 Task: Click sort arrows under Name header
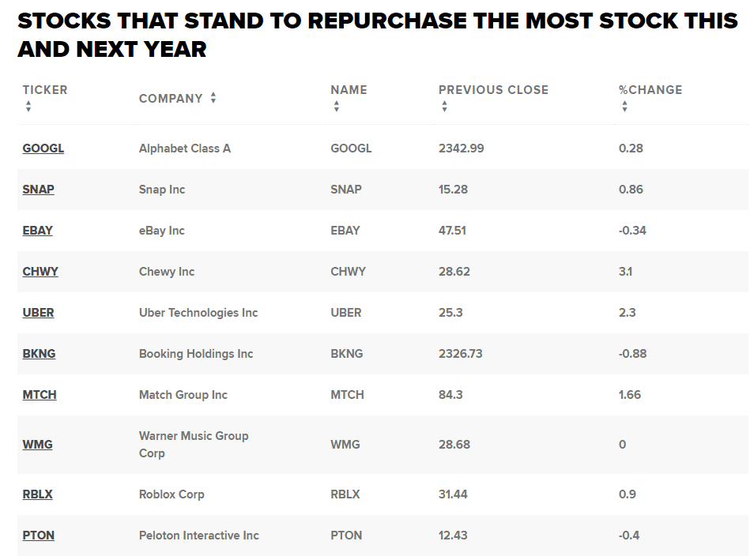click(x=337, y=107)
